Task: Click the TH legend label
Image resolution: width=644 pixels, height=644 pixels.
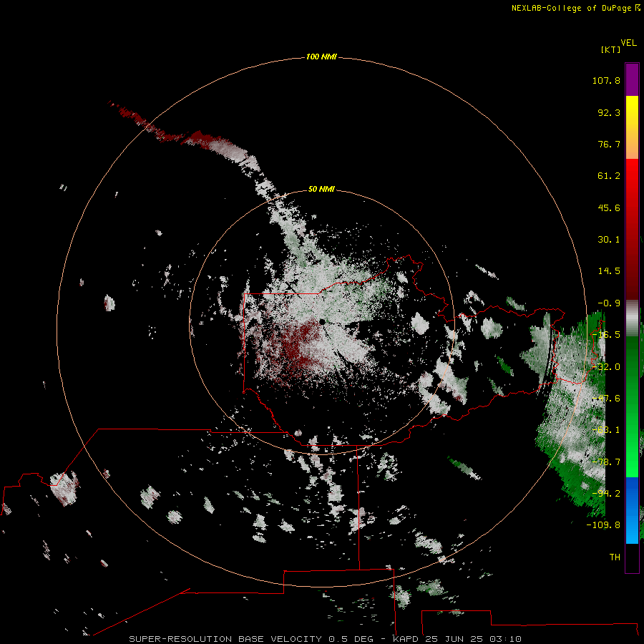Action: tap(615, 557)
